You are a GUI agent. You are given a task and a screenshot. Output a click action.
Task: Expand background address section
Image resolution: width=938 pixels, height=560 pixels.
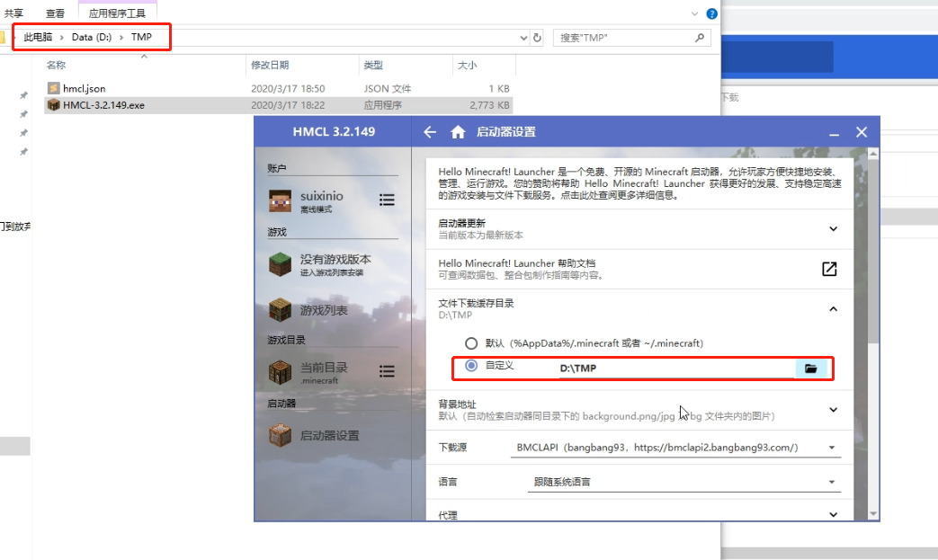[x=834, y=410]
